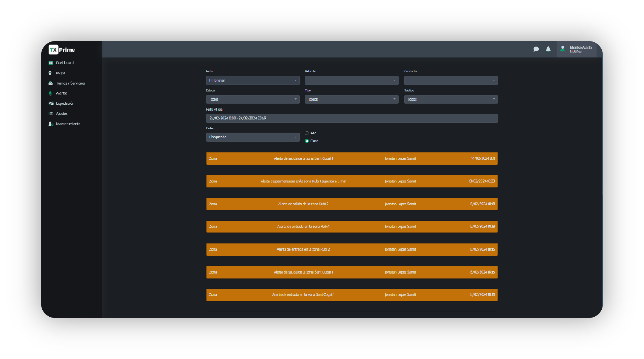Expand the Estado dropdown set to Todos
644x359 pixels.
coord(253,99)
